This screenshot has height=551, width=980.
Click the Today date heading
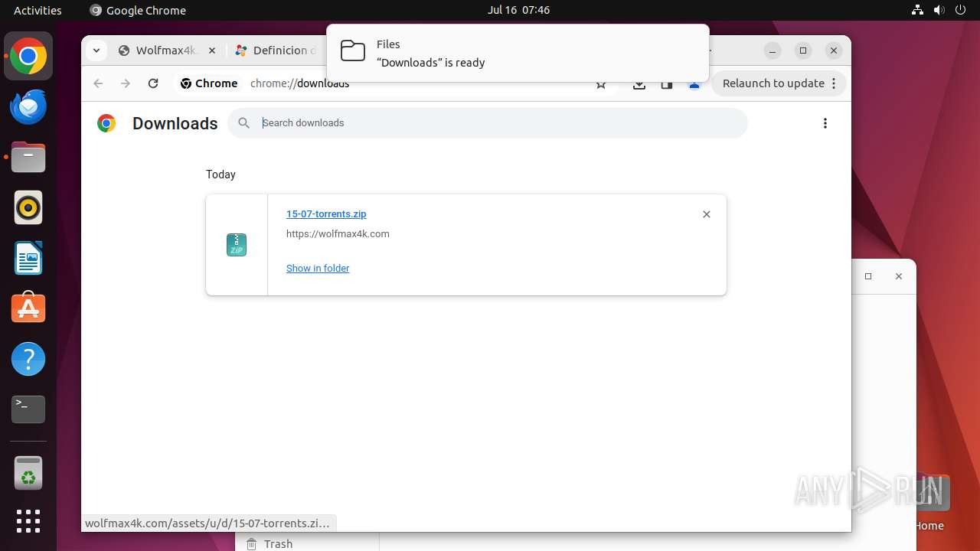[220, 174]
